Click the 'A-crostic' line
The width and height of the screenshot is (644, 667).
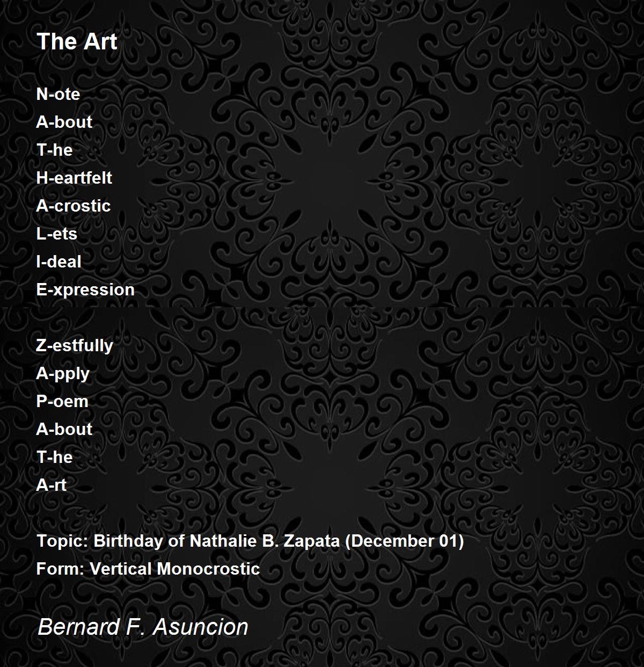click(74, 206)
